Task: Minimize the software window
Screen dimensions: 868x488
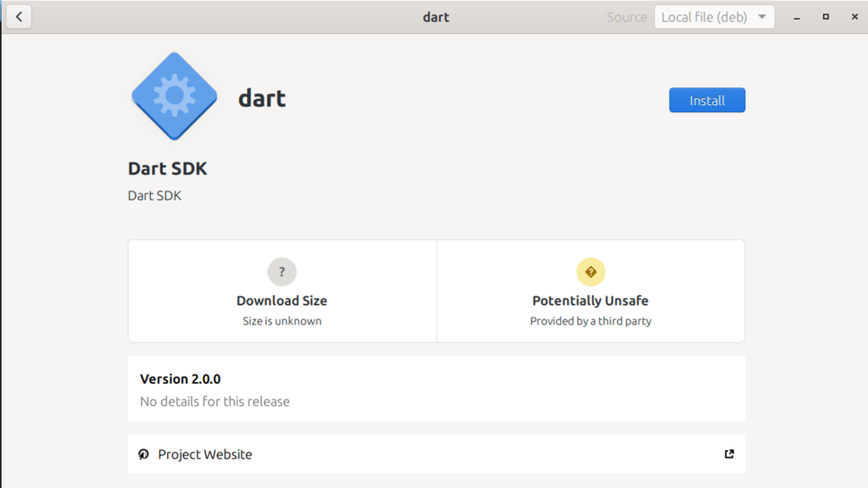Action: (797, 17)
